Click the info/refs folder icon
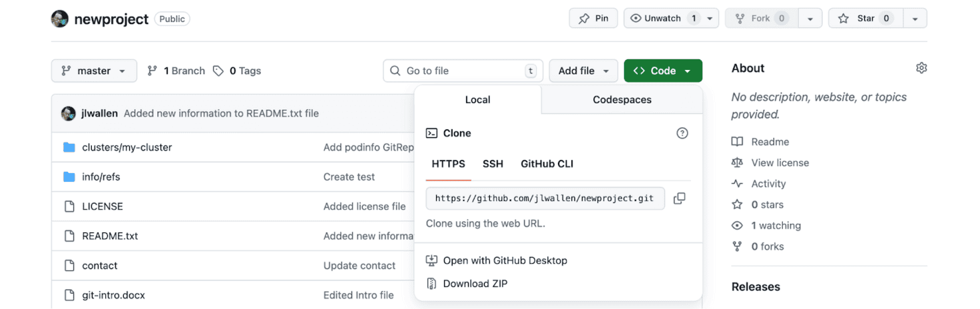The height and width of the screenshot is (309, 980). [x=69, y=177]
